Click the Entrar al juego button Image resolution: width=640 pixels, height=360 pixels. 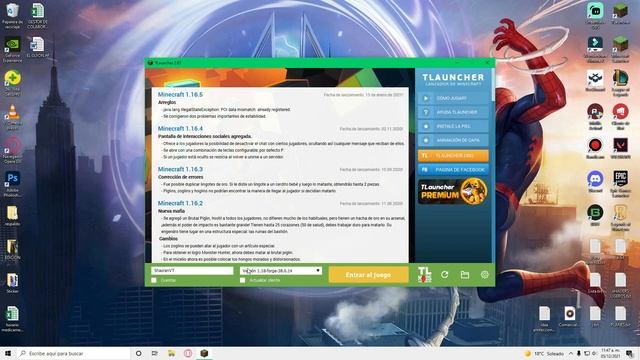(x=368, y=275)
